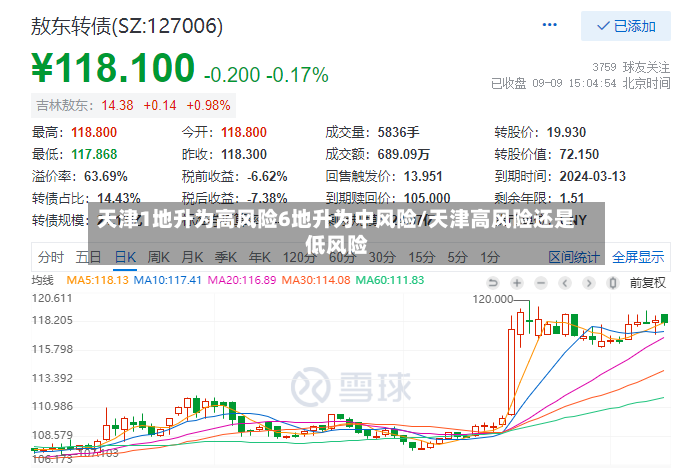Open the 前复权 adjustment dropdown

tap(648, 283)
